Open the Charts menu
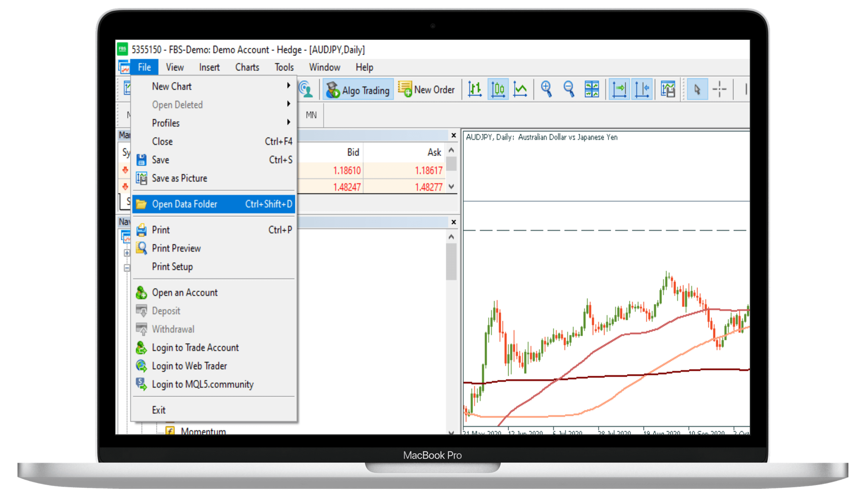This screenshot has height=502, width=868. coord(247,67)
